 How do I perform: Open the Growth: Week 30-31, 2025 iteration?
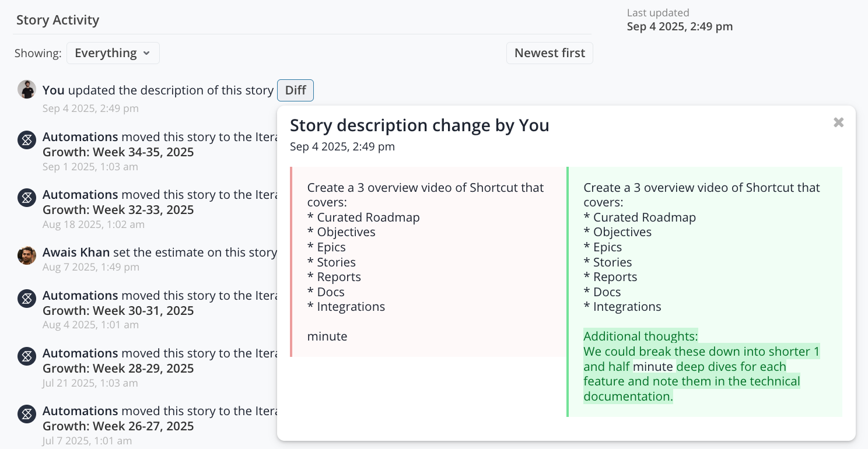point(118,311)
